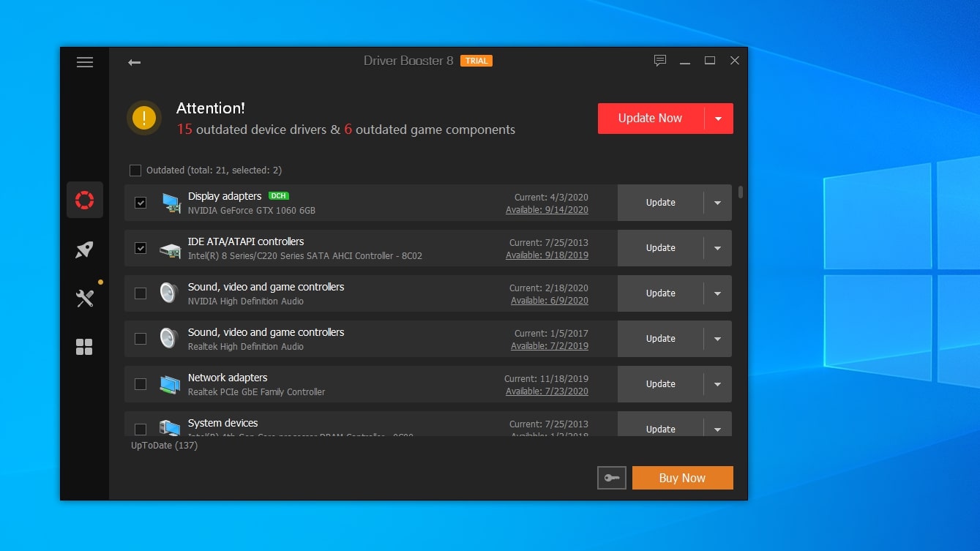Screen dimensions: 980x551
Task: Click the Network adapters row title
Action: point(228,378)
